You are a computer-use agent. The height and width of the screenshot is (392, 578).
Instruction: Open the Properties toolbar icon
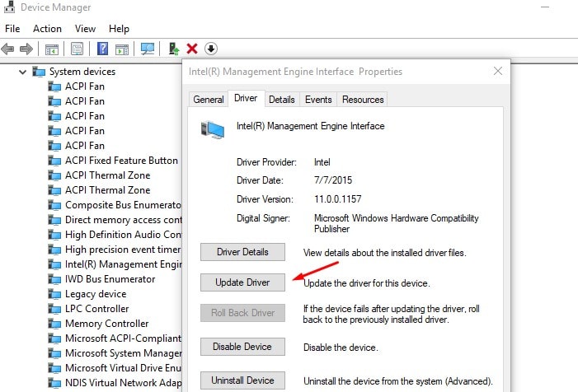coord(77,49)
